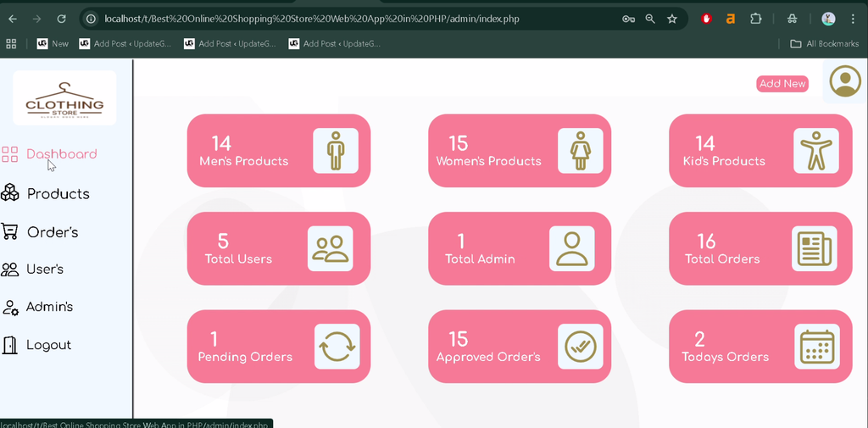Open the saved passwords key icon
Screen dimensions: 868x428
pos(628,19)
